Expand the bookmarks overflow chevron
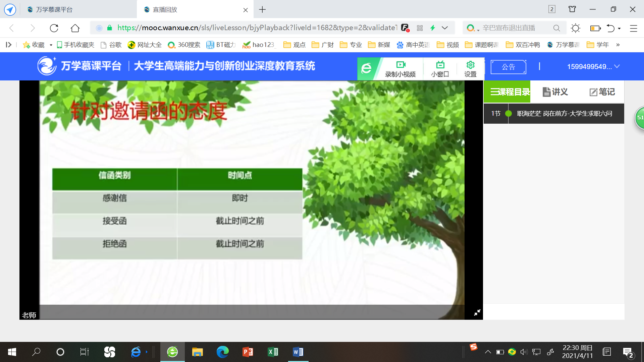 618,45
